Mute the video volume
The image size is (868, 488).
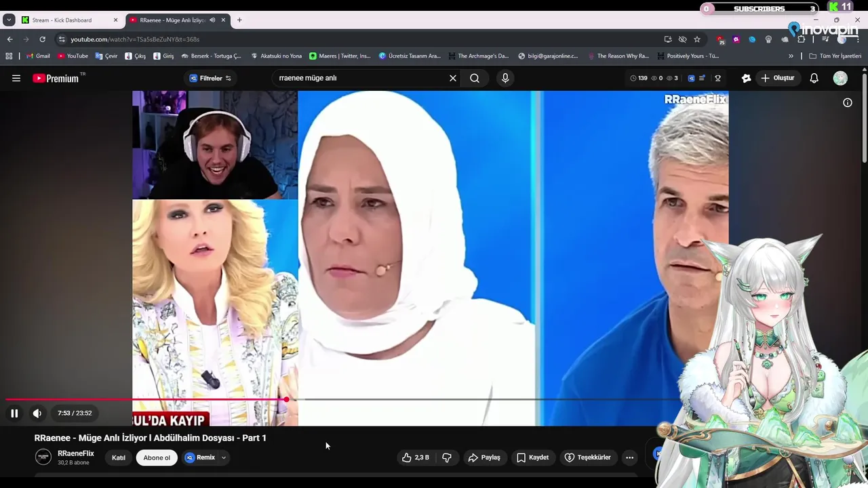click(x=37, y=413)
